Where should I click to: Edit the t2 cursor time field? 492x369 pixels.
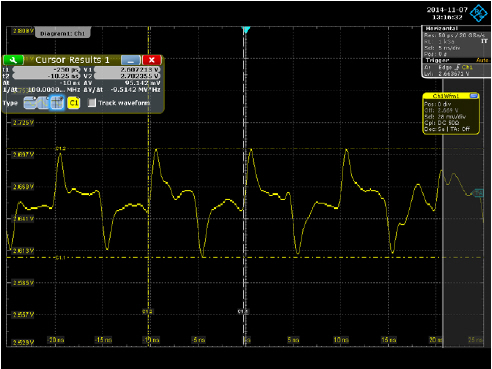pos(46,76)
